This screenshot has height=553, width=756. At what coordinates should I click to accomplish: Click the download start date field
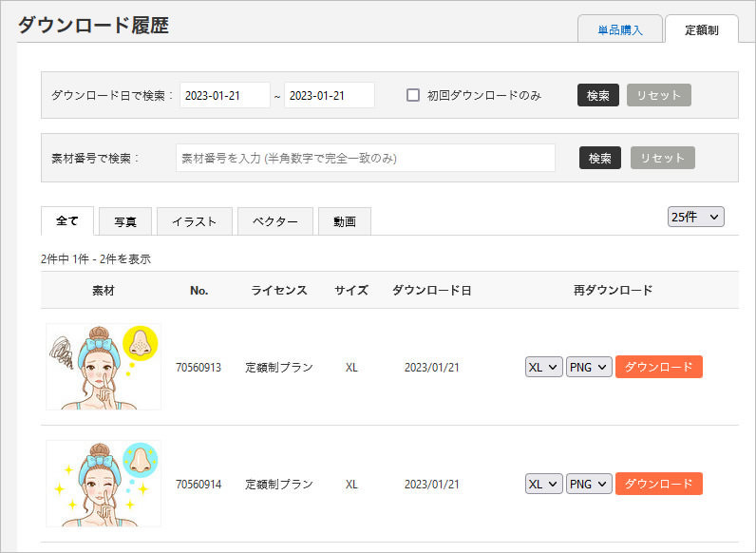[x=225, y=95]
